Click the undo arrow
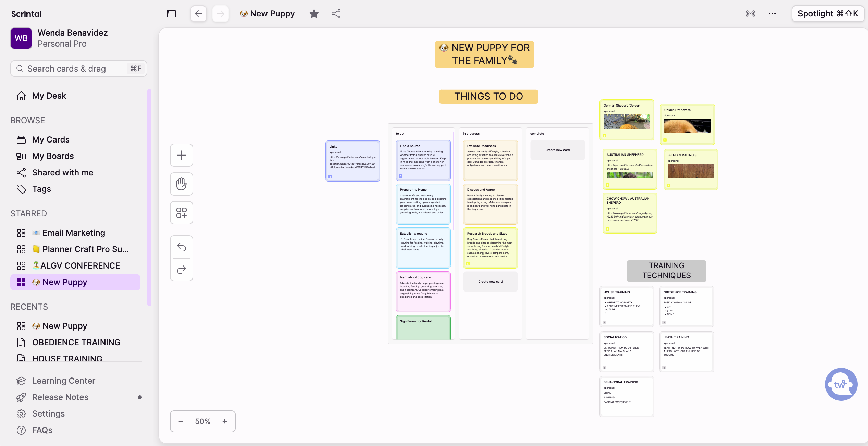Screen dimensions: 868x446 182,247
